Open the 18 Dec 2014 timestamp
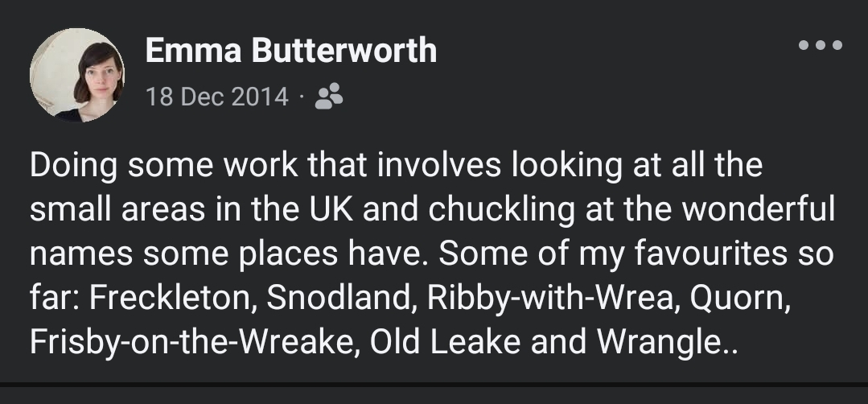This screenshot has width=868, height=404. tap(216, 97)
